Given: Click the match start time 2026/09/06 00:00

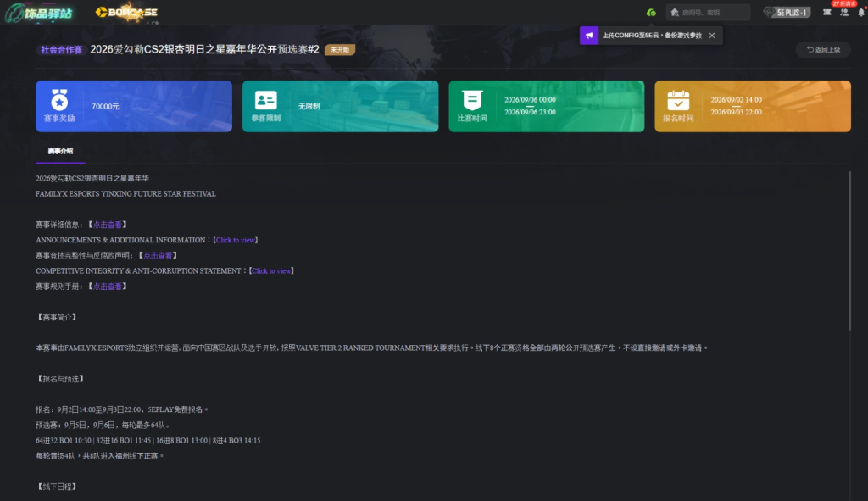Looking at the screenshot, I should point(530,100).
